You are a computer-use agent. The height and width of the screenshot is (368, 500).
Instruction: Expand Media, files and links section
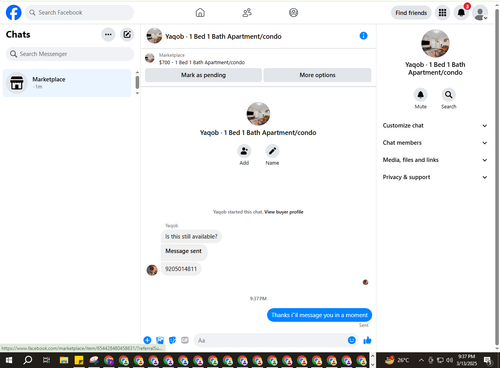pos(435,160)
